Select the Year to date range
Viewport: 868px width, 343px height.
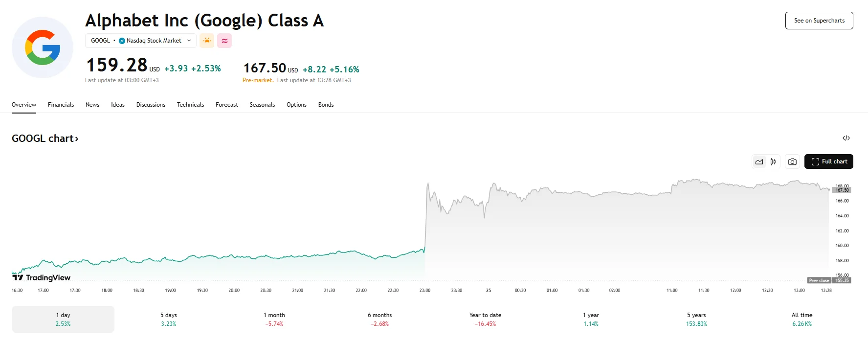pos(485,319)
